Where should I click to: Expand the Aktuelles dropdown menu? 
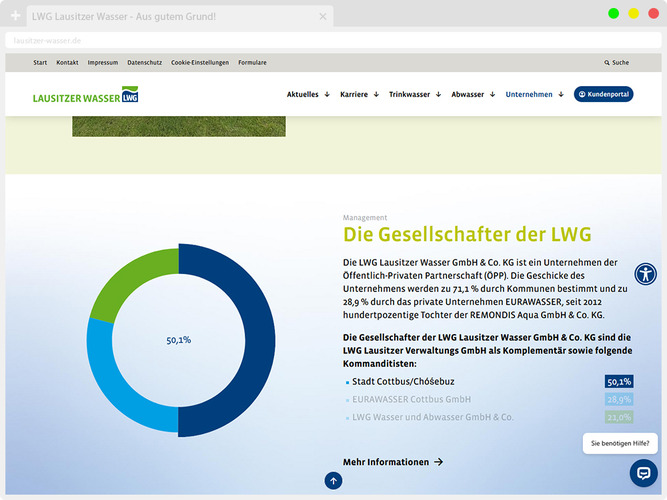tap(307, 95)
